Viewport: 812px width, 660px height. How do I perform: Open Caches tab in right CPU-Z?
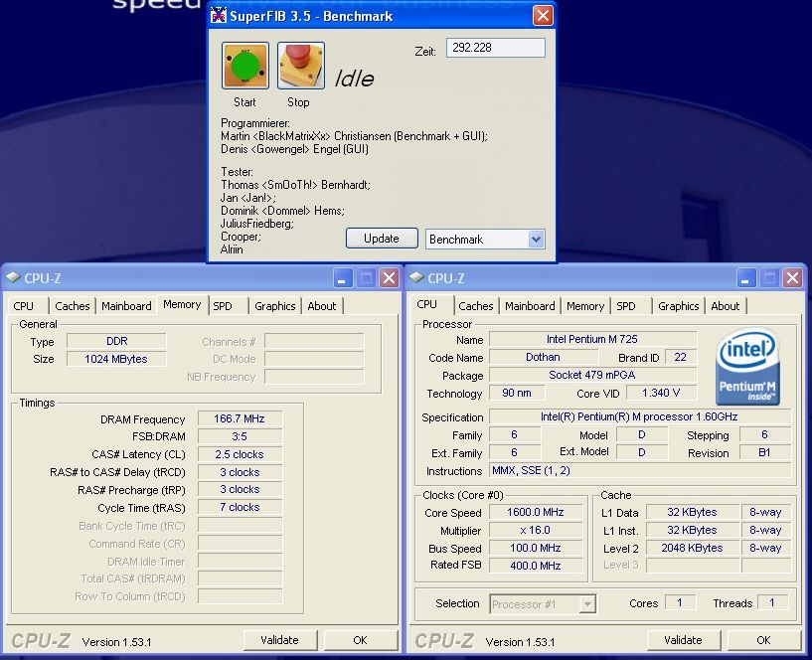(x=475, y=306)
